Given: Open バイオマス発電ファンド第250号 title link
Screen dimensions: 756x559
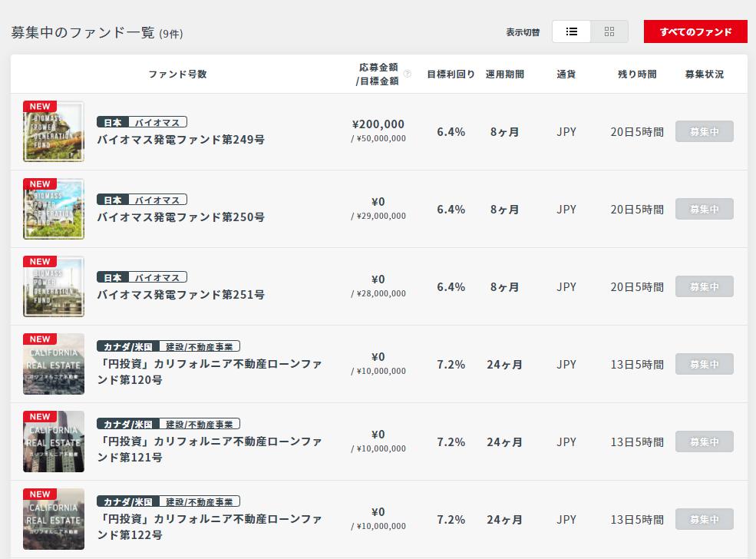Looking at the screenshot, I should click(181, 217).
